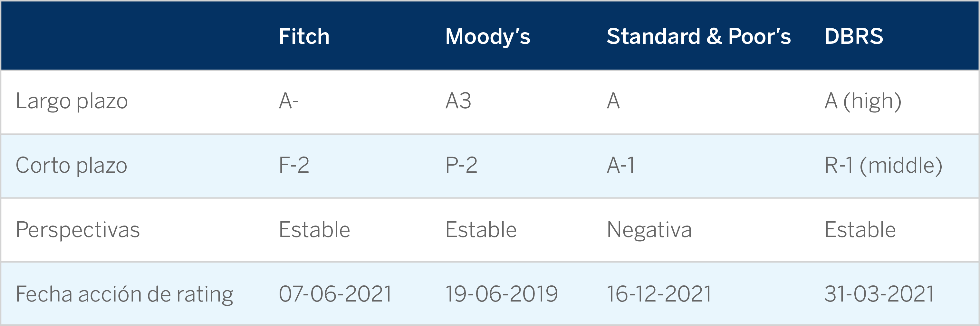This screenshot has width=980, height=326.
Task: Click the date 31-03-2021
Action: pos(879,294)
